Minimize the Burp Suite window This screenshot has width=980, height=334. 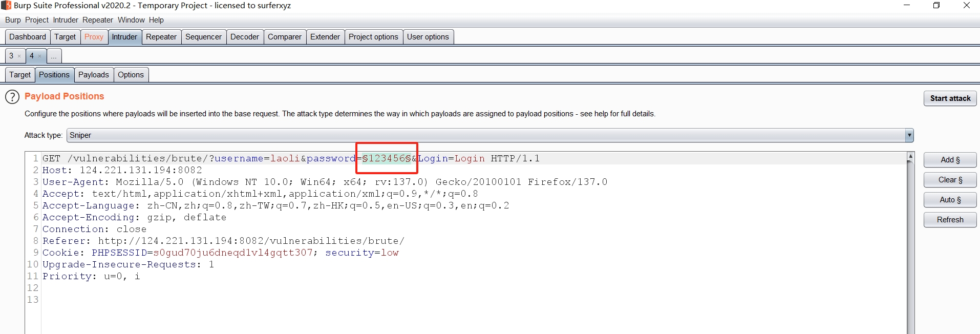pyautogui.click(x=907, y=5)
